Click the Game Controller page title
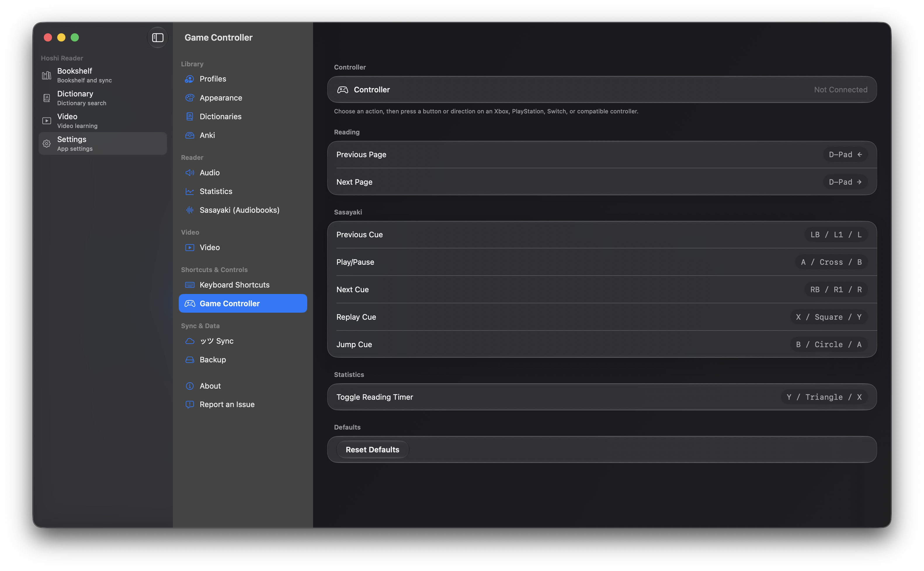This screenshot has width=924, height=571. tap(218, 37)
